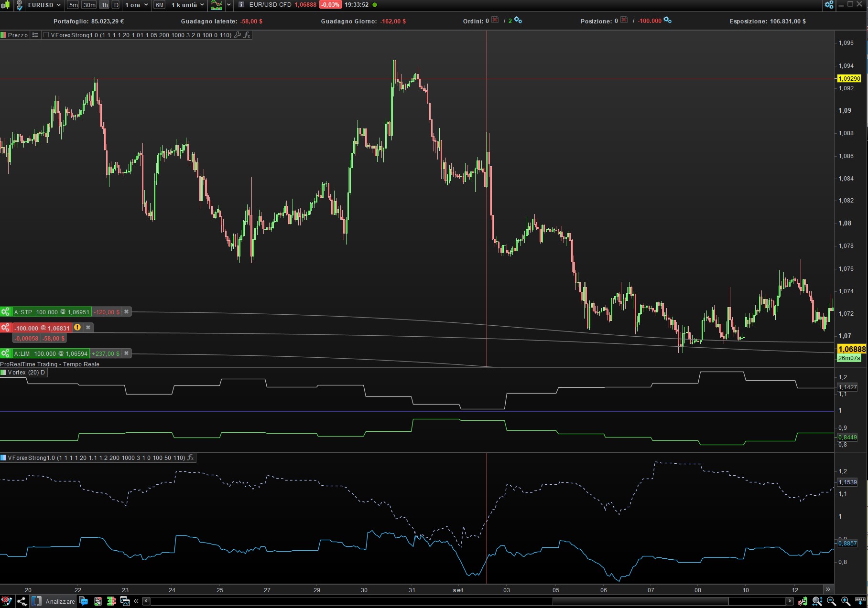The image size is (868, 608).
Task: Select the 5m timeframe button
Action: coord(73,5)
